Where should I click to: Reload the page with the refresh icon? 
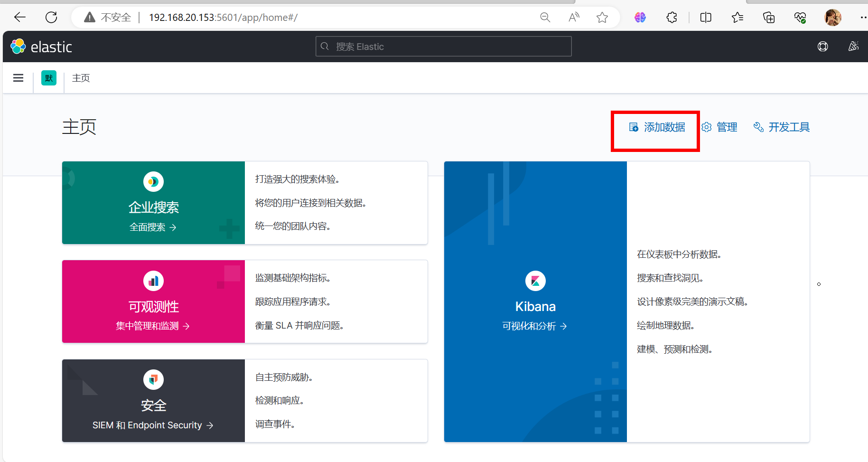point(51,18)
